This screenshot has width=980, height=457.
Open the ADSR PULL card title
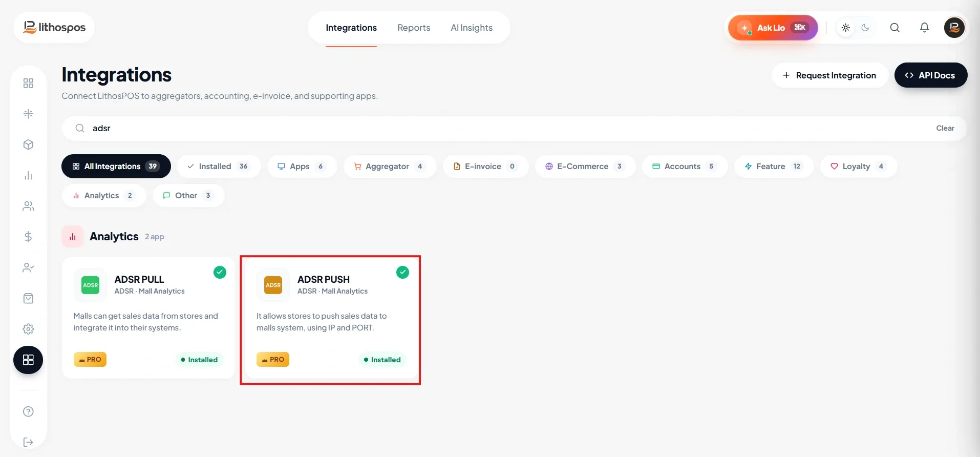pyautogui.click(x=139, y=279)
